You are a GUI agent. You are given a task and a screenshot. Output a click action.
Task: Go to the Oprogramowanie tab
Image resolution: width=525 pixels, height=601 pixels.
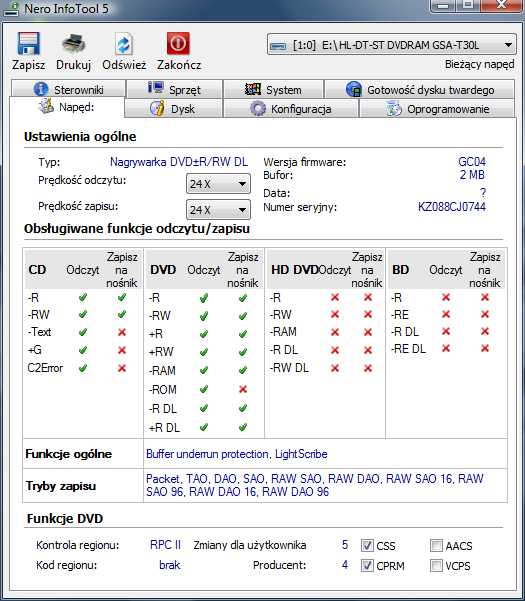point(437,108)
